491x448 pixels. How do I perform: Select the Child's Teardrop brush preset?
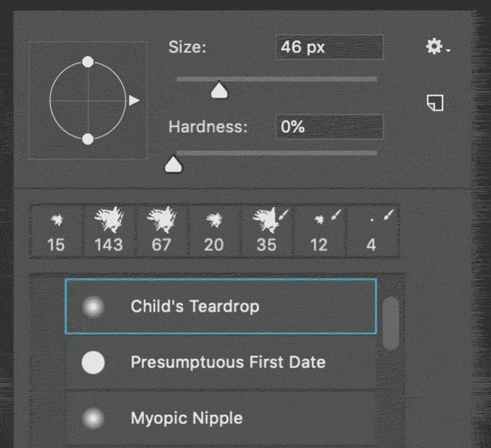[x=221, y=306]
